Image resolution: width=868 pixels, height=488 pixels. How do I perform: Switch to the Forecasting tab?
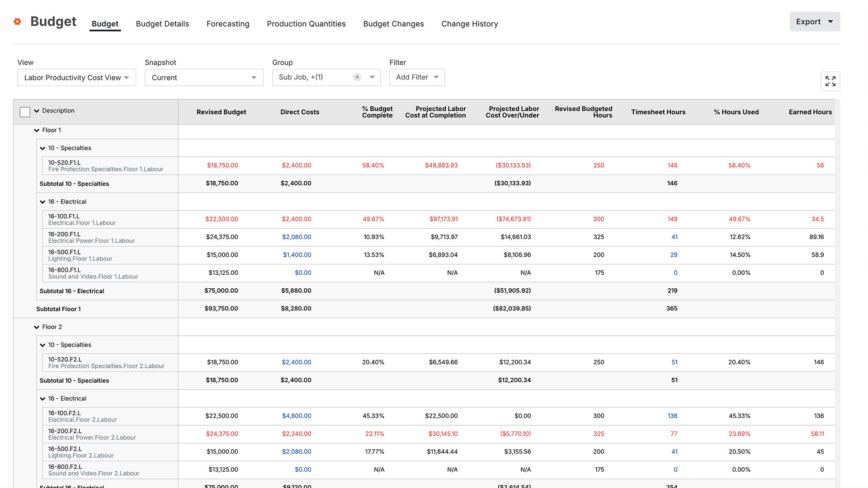pyautogui.click(x=228, y=23)
